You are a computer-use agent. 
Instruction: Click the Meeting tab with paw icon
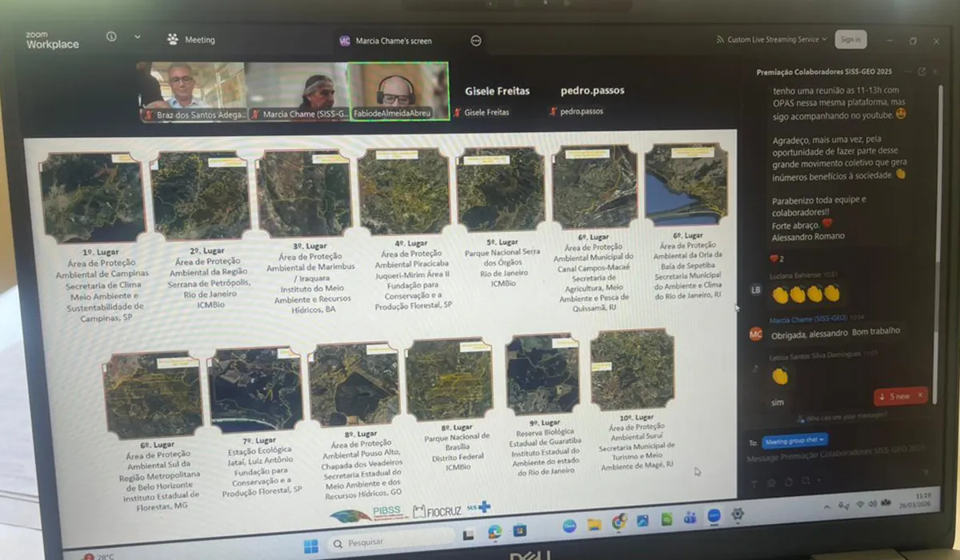[191, 39]
